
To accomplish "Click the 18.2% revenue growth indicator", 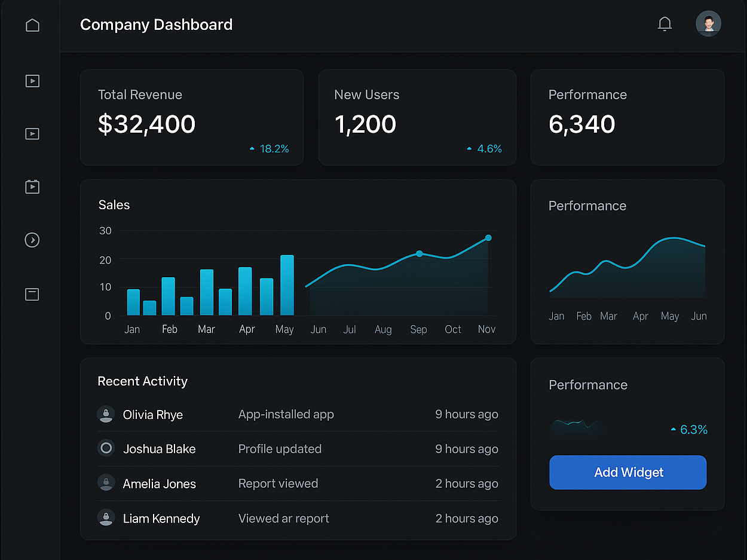I will [x=270, y=149].
